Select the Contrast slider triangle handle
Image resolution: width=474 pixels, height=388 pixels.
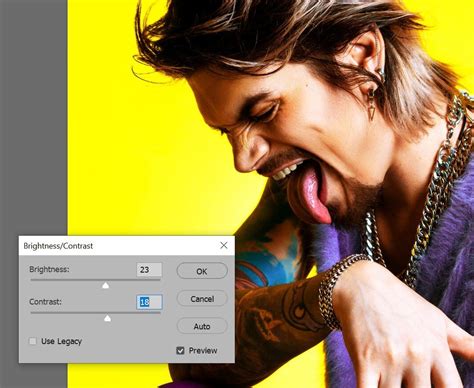pos(107,318)
